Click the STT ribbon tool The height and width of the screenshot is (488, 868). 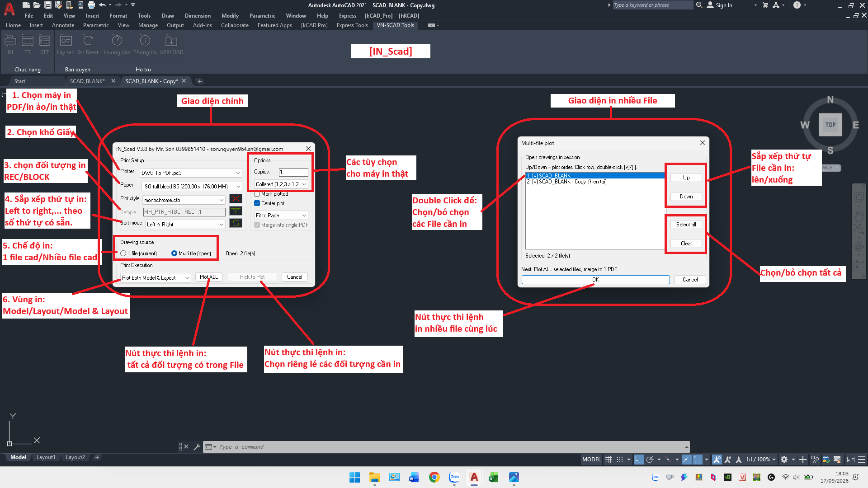pyautogui.click(x=44, y=45)
